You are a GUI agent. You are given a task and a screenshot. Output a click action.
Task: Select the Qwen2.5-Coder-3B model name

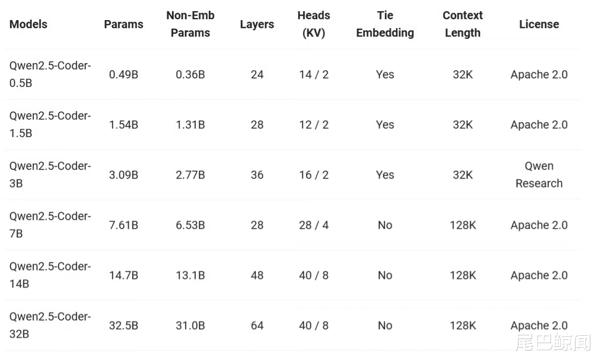click(x=50, y=175)
